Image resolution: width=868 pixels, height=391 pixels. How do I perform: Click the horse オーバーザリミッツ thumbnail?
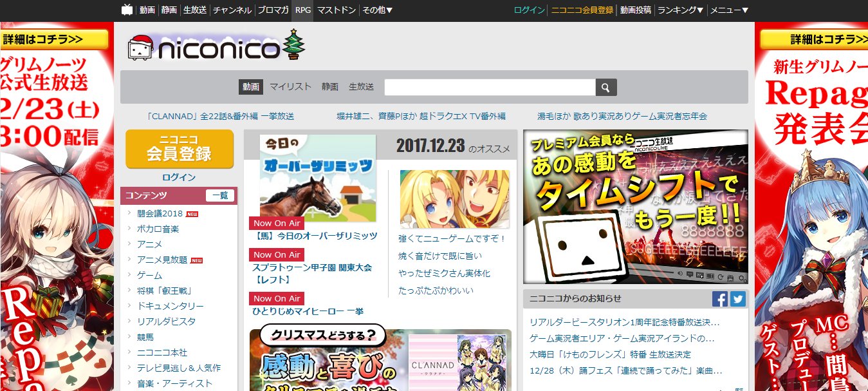pyautogui.click(x=318, y=178)
